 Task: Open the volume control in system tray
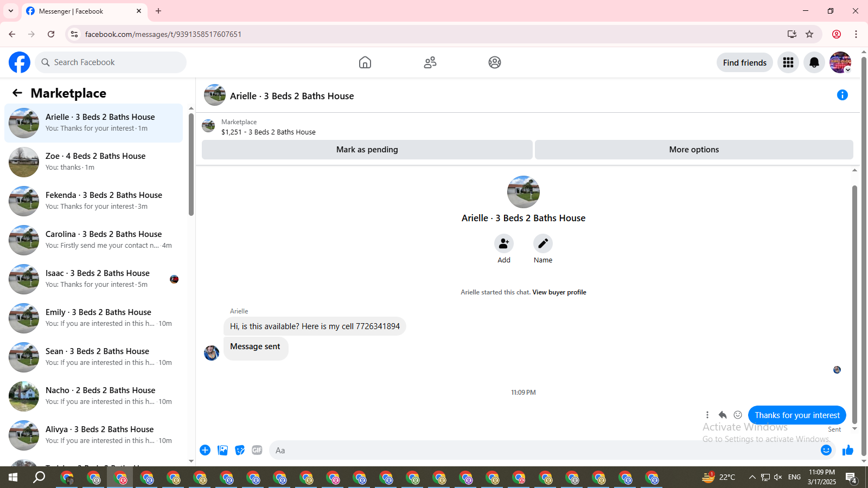click(x=778, y=477)
